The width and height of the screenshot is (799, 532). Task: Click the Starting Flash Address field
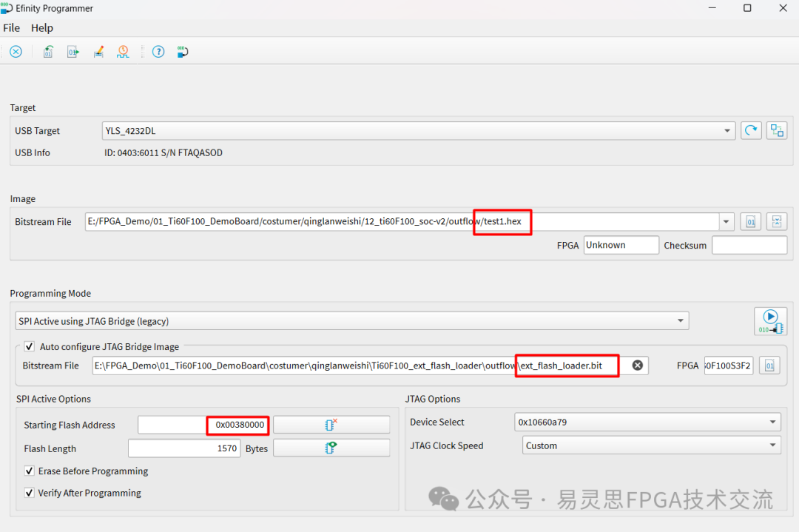click(202, 425)
